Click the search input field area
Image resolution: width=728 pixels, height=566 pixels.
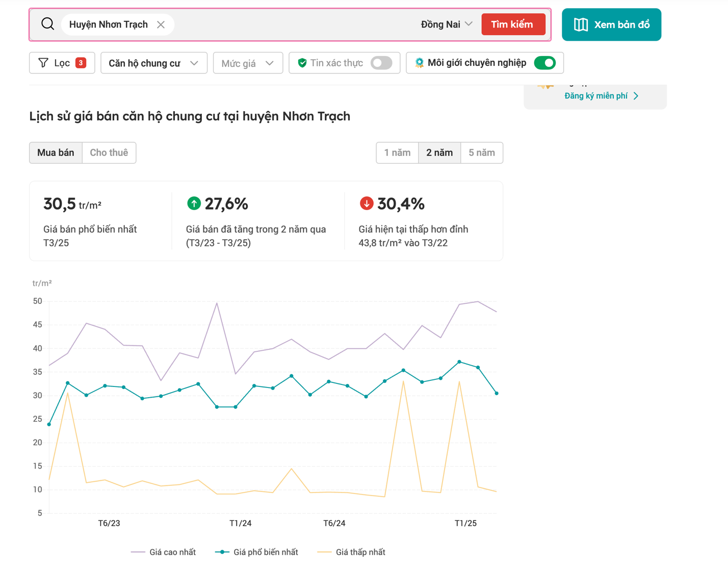pyautogui.click(x=296, y=24)
